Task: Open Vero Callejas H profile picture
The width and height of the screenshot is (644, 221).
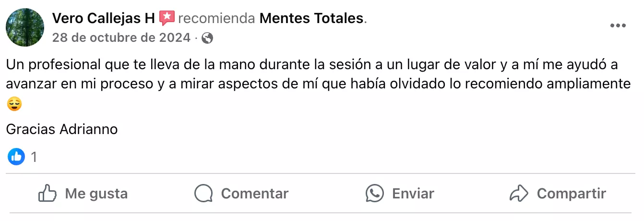Action: coord(25,27)
